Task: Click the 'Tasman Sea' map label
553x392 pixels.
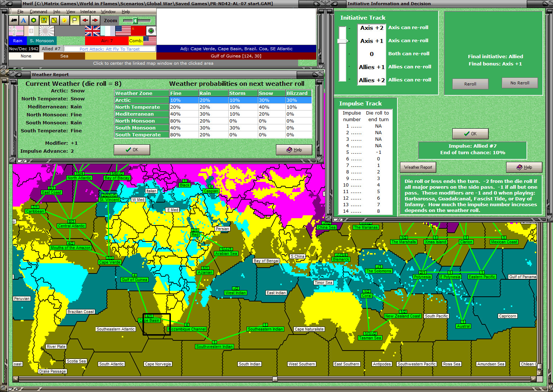Action: 370,338
